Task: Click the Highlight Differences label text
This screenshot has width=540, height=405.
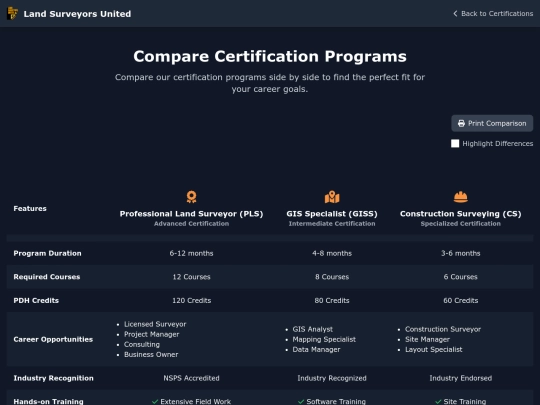Action: coord(498,144)
